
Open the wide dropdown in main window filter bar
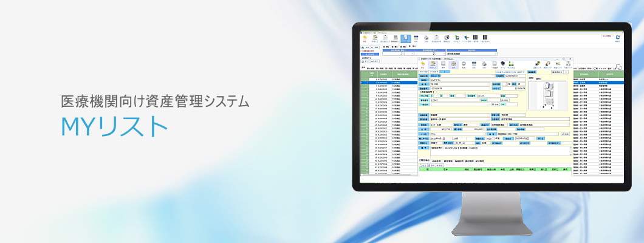(x=496, y=54)
